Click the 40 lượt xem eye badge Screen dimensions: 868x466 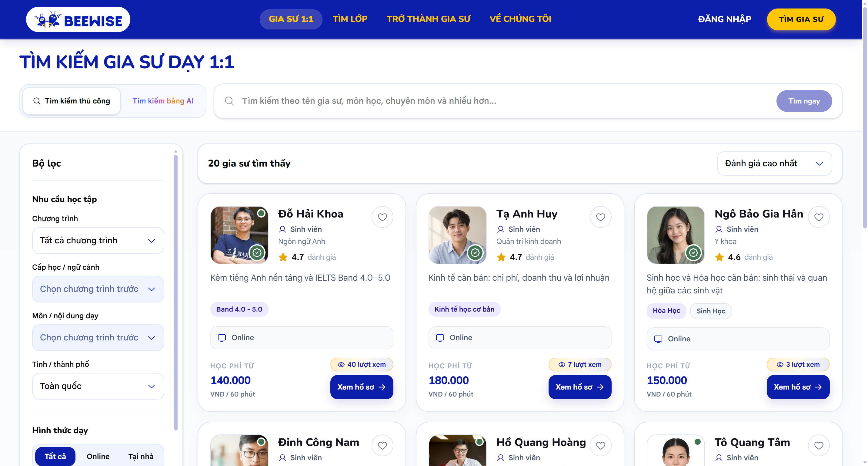tap(362, 364)
